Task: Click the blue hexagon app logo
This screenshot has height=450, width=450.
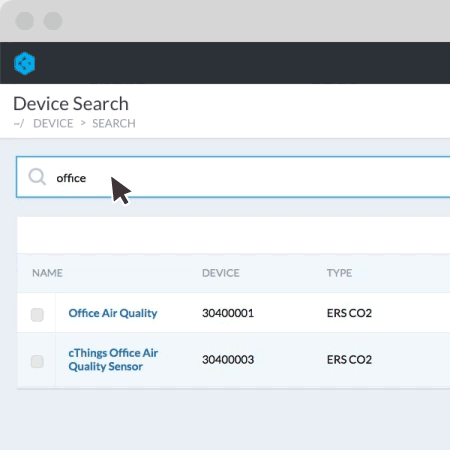Action: (x=25, y=63)
